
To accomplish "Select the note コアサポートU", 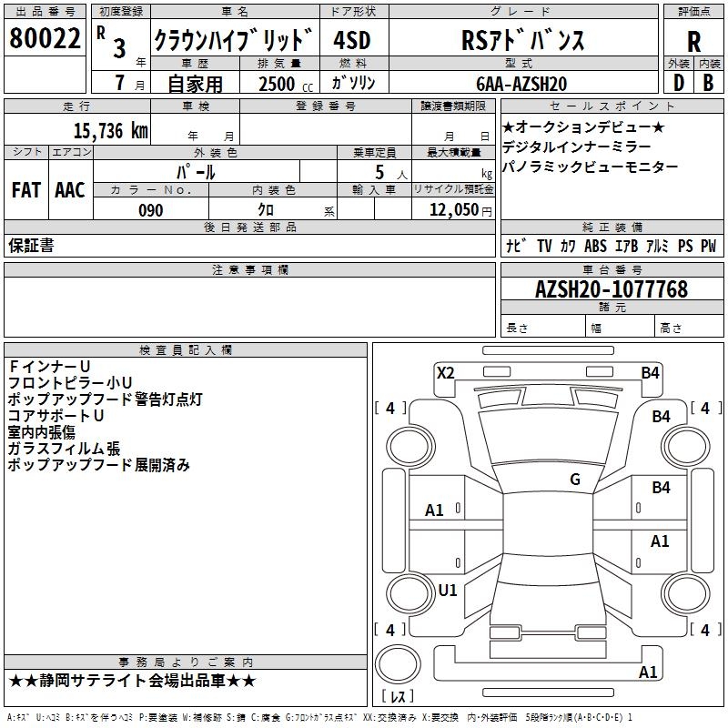I will (x=56, y=416).
